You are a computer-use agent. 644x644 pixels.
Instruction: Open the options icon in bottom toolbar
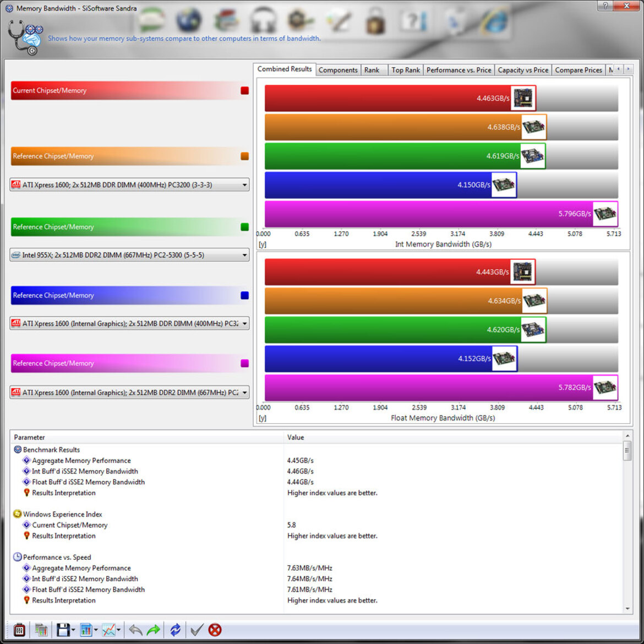(x=19, y=630)
